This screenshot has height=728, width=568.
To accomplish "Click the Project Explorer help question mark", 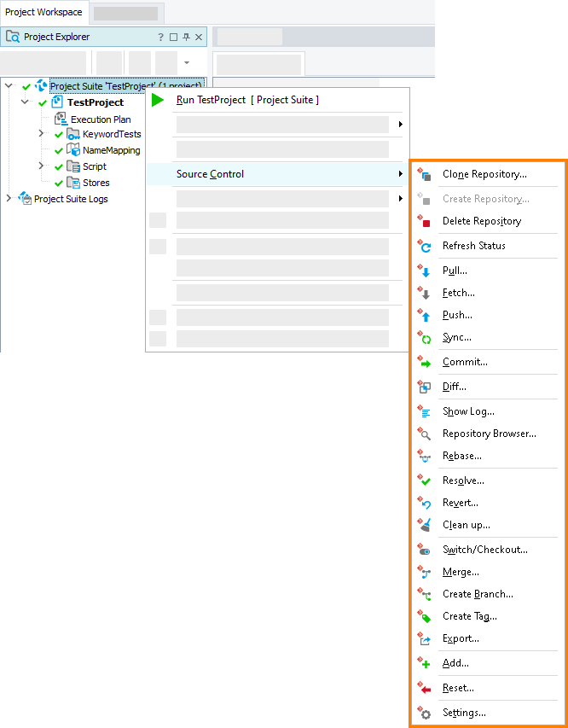I will [x=160, y=38].
